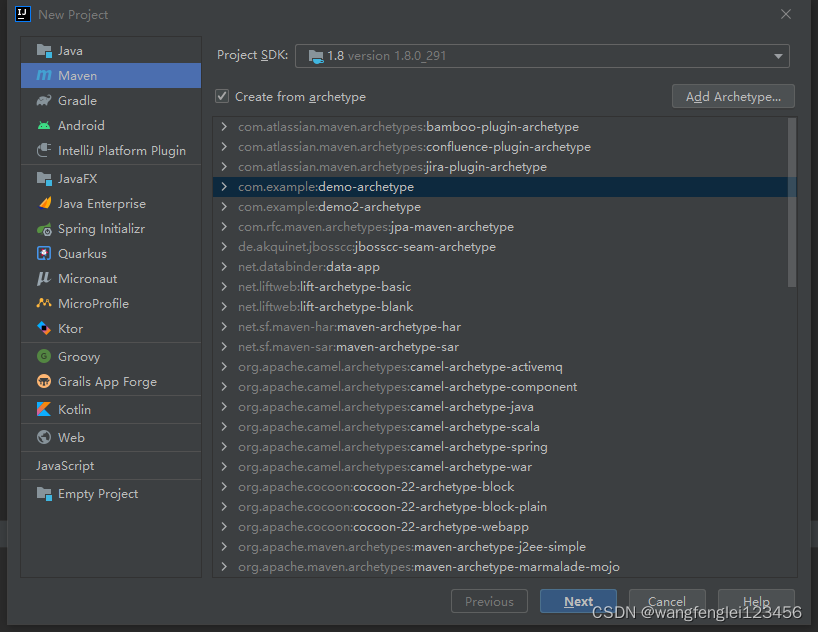Click the Android robot icon
Image resolution: width=818 pixels, height=632 pixels.
pyautogui.click(x=44, y=125)
